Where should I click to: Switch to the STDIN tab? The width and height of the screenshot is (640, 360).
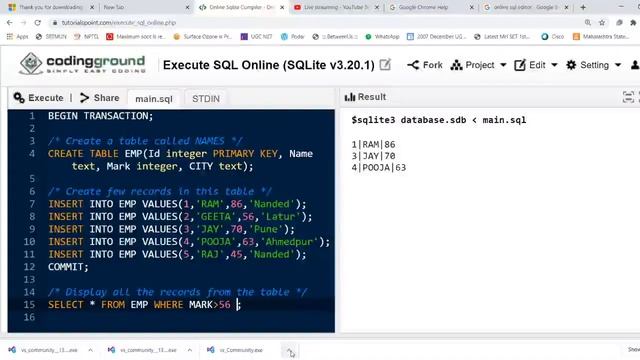tap(206, 99)
